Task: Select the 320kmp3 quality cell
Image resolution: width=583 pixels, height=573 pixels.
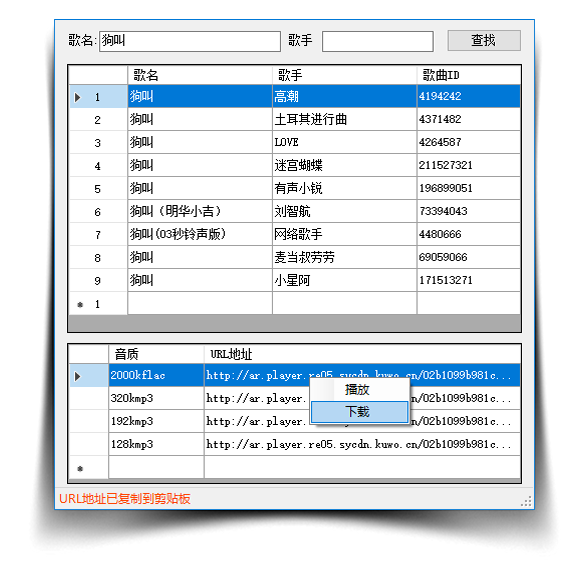Action: pyautogui.click(x=156, y=399)
